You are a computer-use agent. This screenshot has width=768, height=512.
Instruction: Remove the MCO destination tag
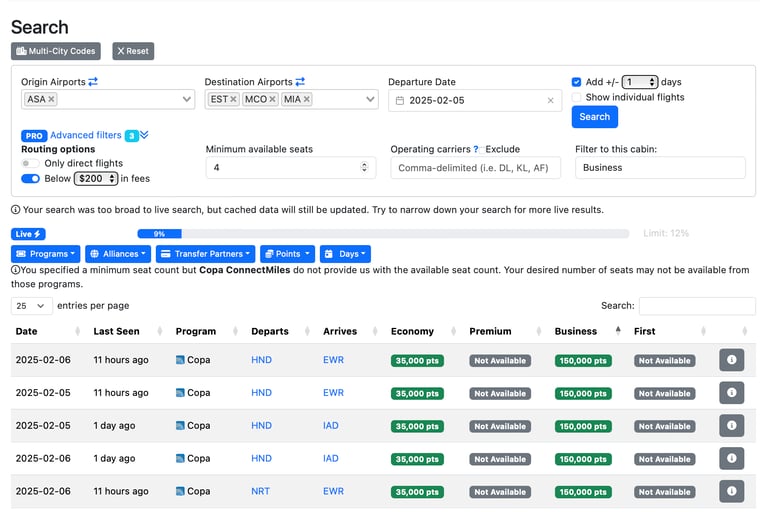[272, 99]
